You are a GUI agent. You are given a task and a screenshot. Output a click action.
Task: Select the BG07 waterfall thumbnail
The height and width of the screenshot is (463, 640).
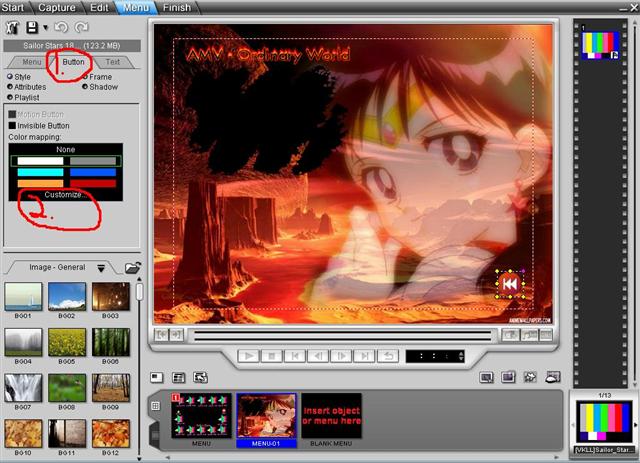pyautogui.click(x=23, y=388)
